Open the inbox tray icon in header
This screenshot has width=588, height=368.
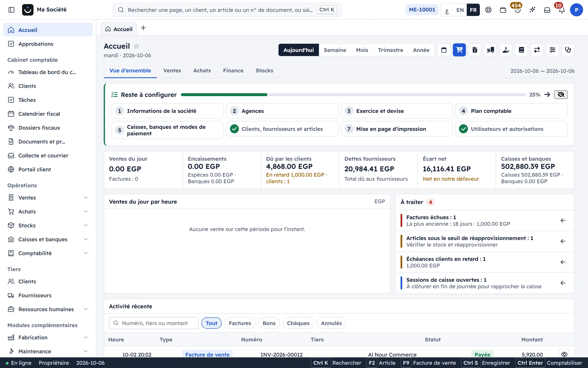coord(547,10)
